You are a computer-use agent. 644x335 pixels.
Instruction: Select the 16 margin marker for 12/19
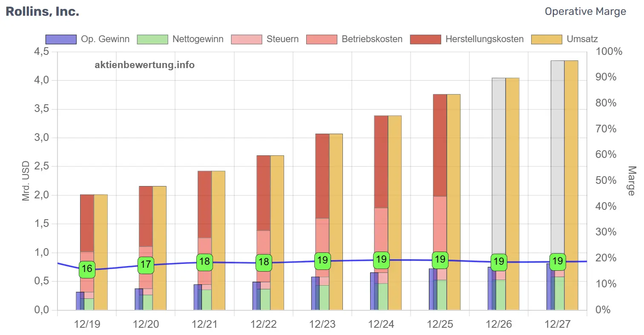coord(87,269)
